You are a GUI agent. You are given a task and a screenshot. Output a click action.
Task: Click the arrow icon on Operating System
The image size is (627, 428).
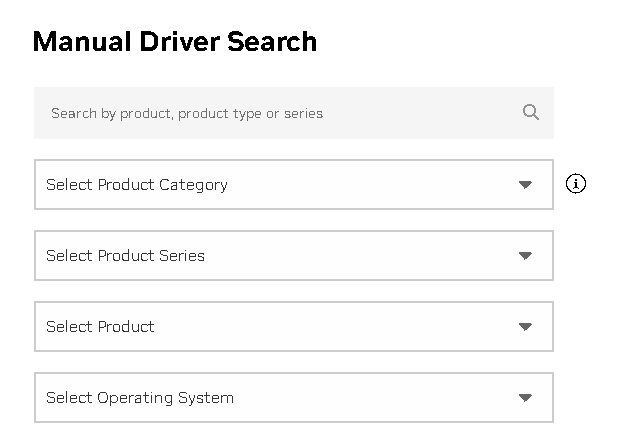[526, 398]
